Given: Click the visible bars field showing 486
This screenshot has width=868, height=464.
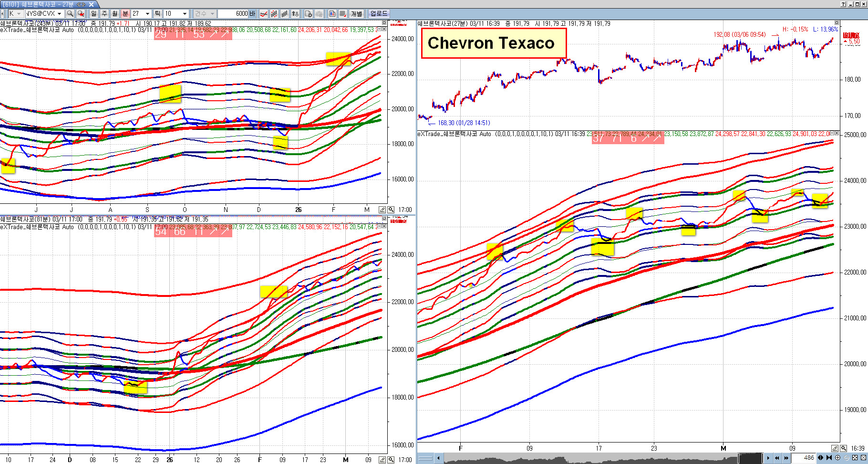Looking at the screenshot, I should coord(804,458).
